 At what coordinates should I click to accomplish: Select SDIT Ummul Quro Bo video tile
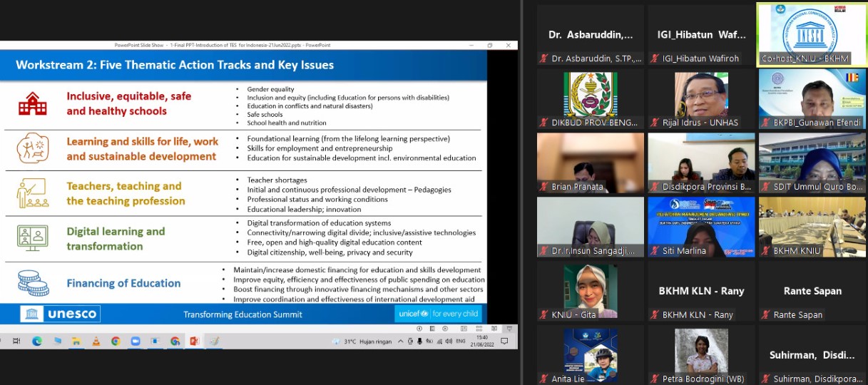pyautogui.click(x=812, y=163)
